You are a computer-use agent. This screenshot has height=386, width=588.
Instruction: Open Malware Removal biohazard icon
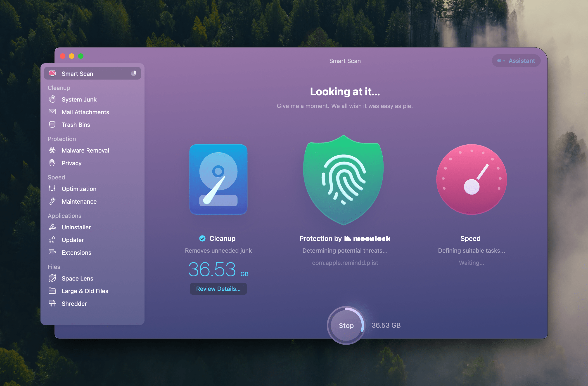pos(52,150)
